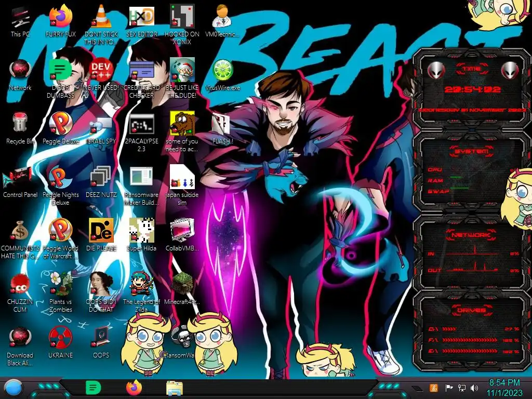Click the network tray icon
This screenshot has height=399, width=532.
point(462,388)
